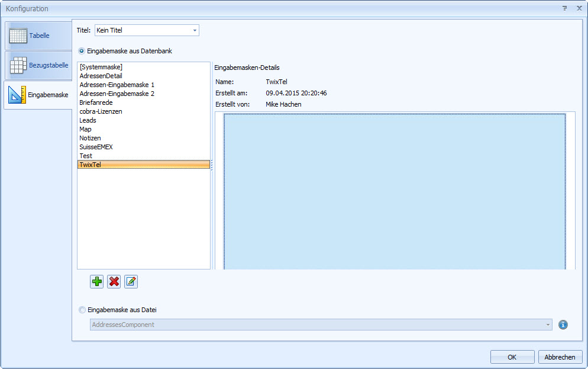588x369 pixels.
Task: Click the blue info icon
Action: click(563, 325)
